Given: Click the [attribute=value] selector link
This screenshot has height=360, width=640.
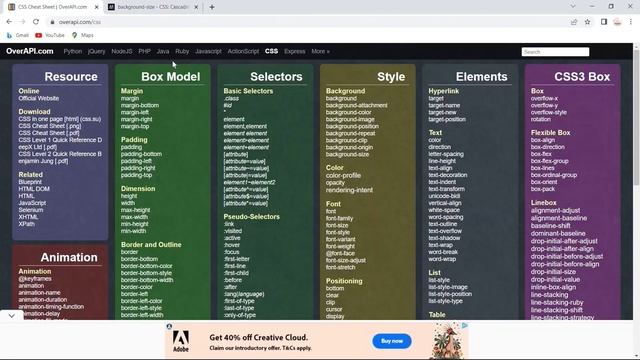Looking at the screenshot, I should pos(244,161).
